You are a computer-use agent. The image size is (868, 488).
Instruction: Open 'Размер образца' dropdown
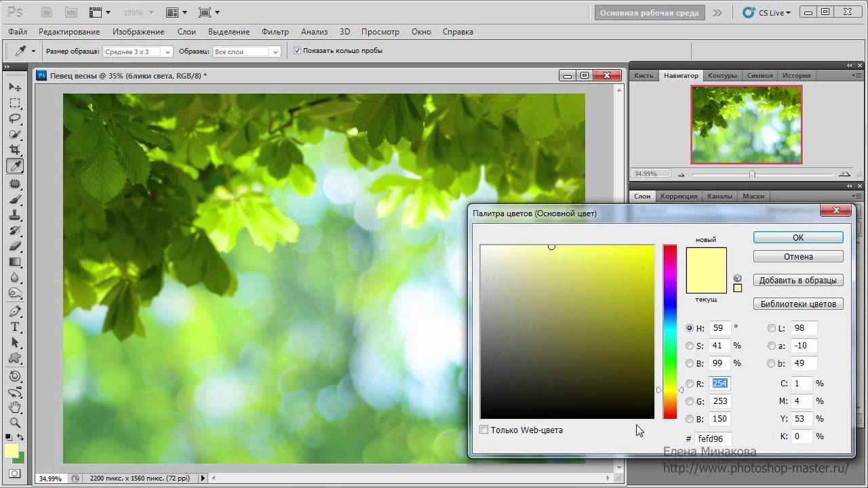(x=138, y=52)
